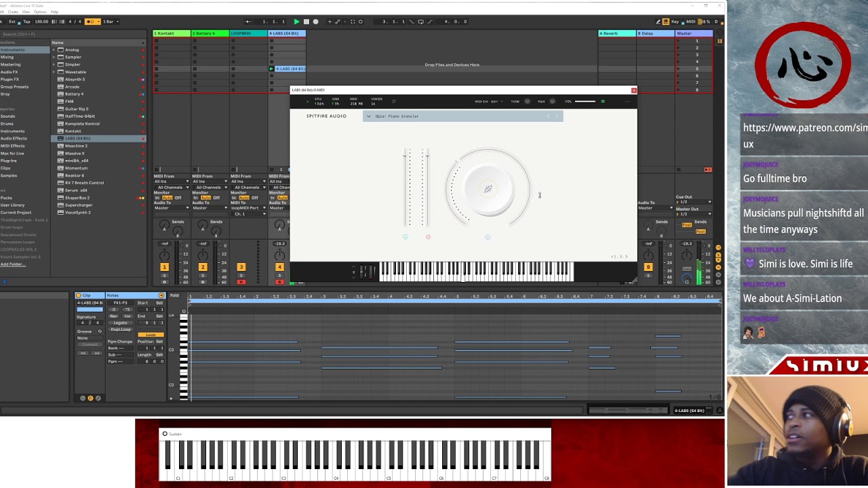Click the red dynamics icon below slider

coord(428,237)
